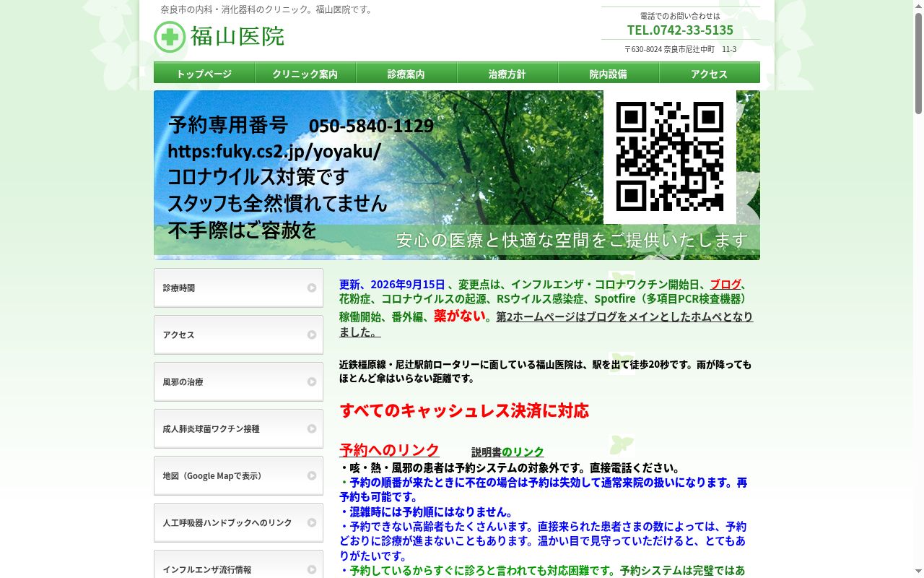Screen dimensions: 924x578
Task: Click the QR code image in the banner
Action: click(x=670, y=157)
